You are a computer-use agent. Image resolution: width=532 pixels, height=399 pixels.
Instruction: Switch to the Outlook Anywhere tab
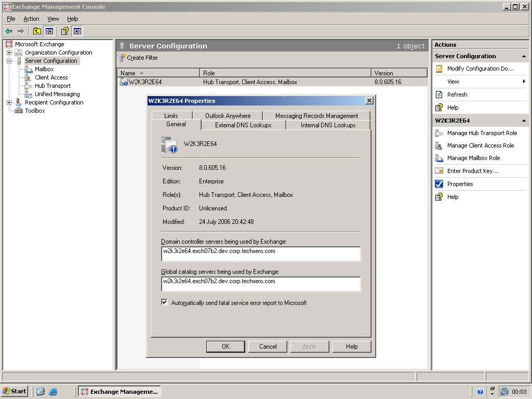tap(228, 116)
